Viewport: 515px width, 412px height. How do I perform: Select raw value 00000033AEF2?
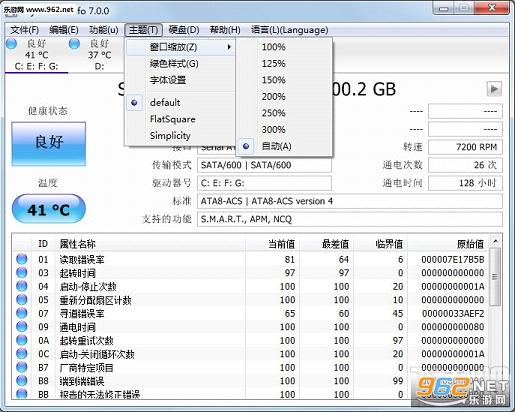tap(453, 314)
